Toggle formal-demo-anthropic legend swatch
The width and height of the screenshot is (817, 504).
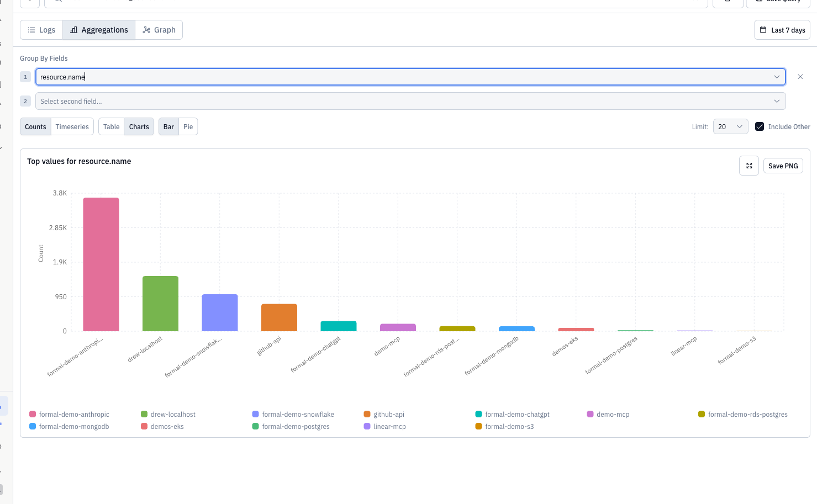coord(33,414)
